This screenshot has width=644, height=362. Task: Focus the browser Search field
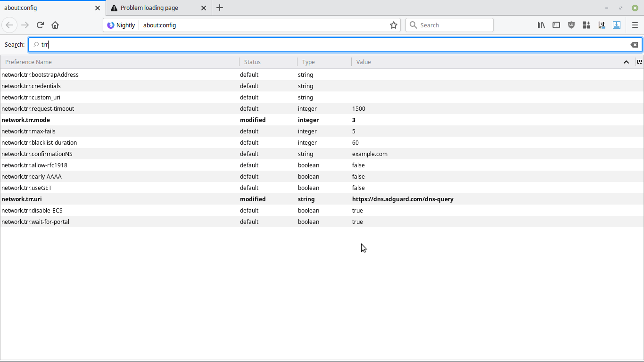448,25
